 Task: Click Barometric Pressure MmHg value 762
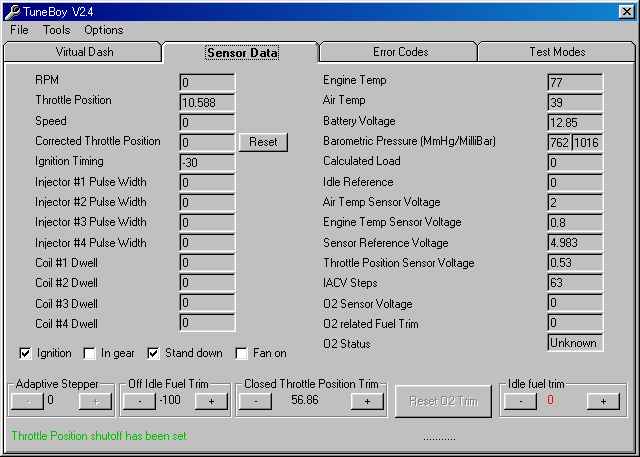559,142
